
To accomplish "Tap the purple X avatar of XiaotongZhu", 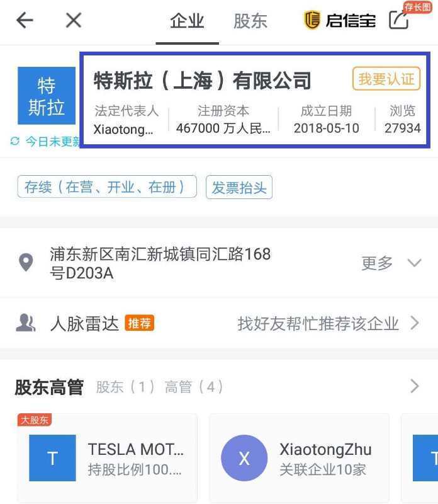I will 244,459.
